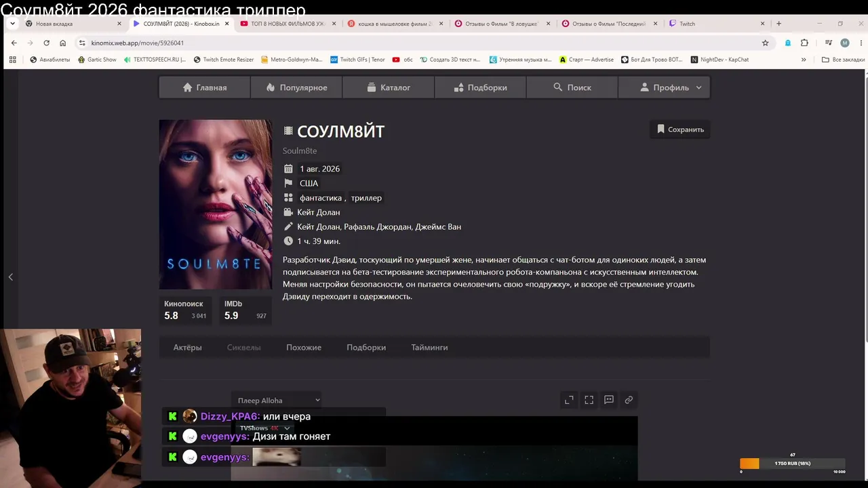
Task: Open the browser extensions puzzle icon
Action: tap(804, 43)
